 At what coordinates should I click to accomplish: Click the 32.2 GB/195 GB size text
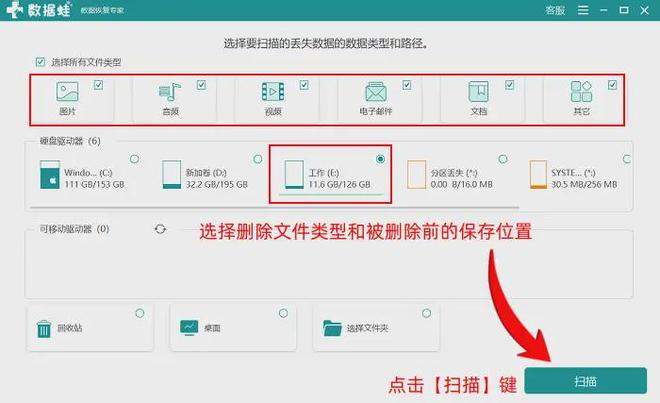coord(217,184)
